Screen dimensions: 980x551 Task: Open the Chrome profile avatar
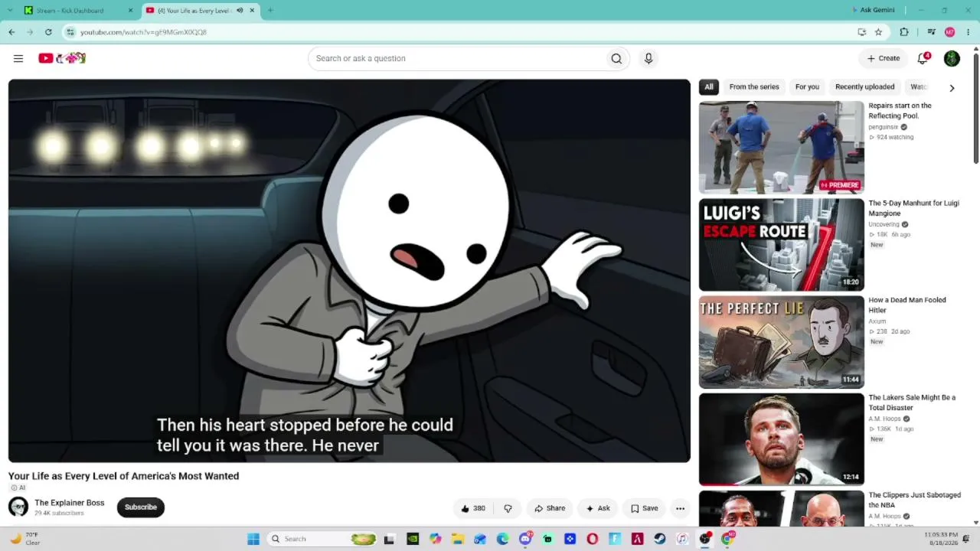(949, 32)
